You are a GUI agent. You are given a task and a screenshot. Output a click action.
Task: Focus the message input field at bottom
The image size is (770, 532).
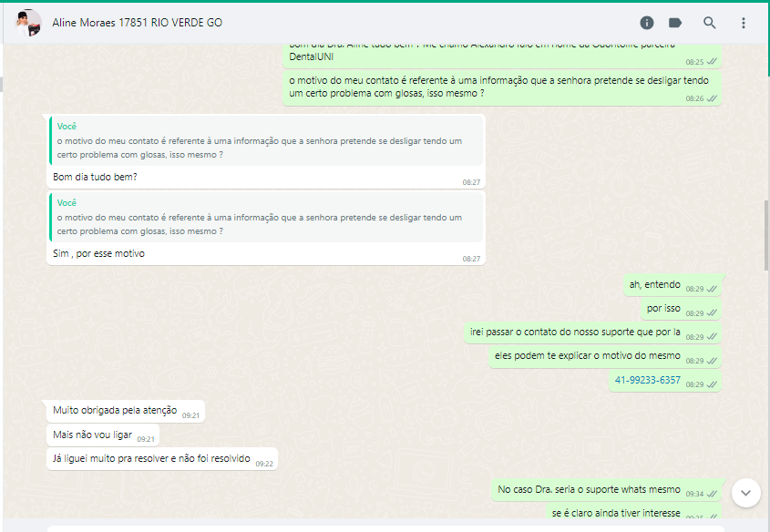click(x=385, y=528)
